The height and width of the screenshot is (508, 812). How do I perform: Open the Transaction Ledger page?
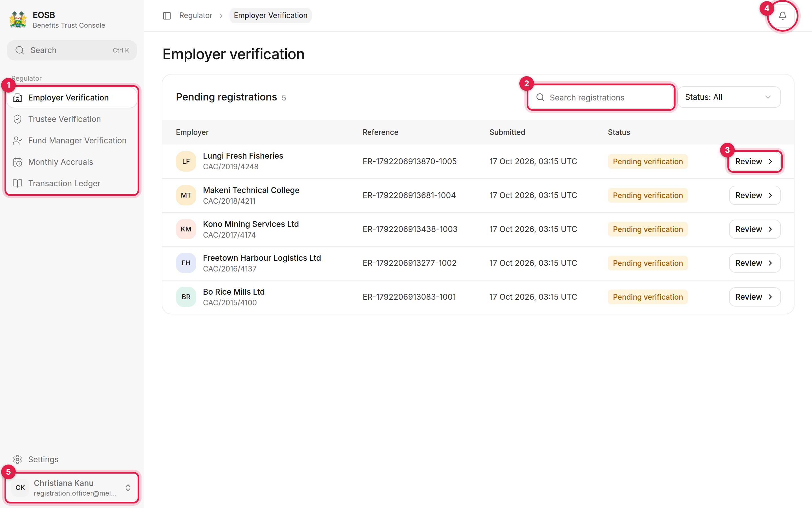pyautogui.click(x=72, y=183)
